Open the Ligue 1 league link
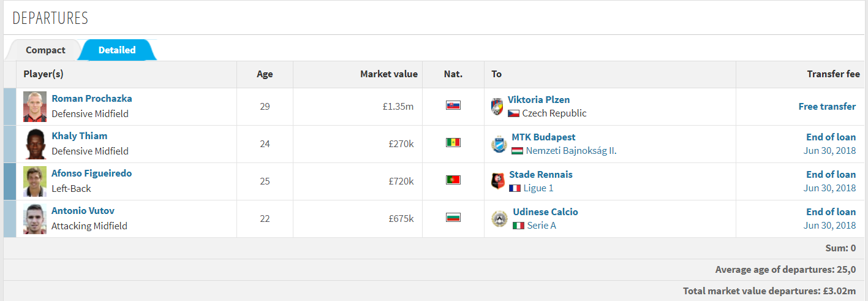 [538, 188]
